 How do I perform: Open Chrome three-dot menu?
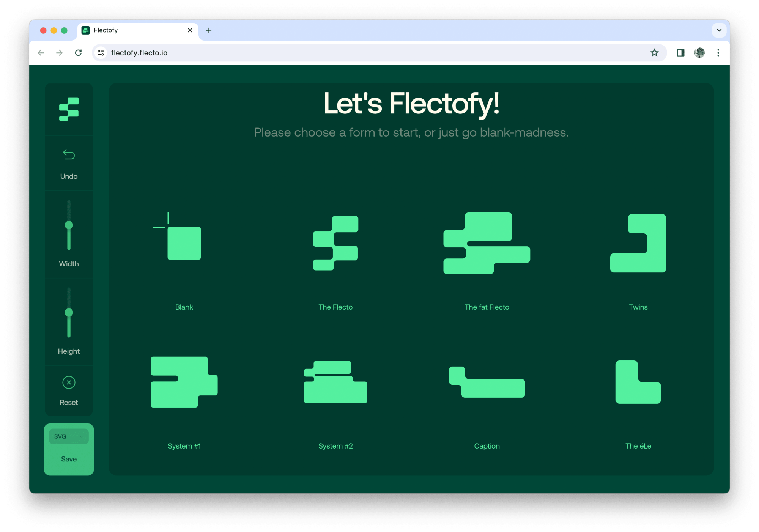(718, 53)
